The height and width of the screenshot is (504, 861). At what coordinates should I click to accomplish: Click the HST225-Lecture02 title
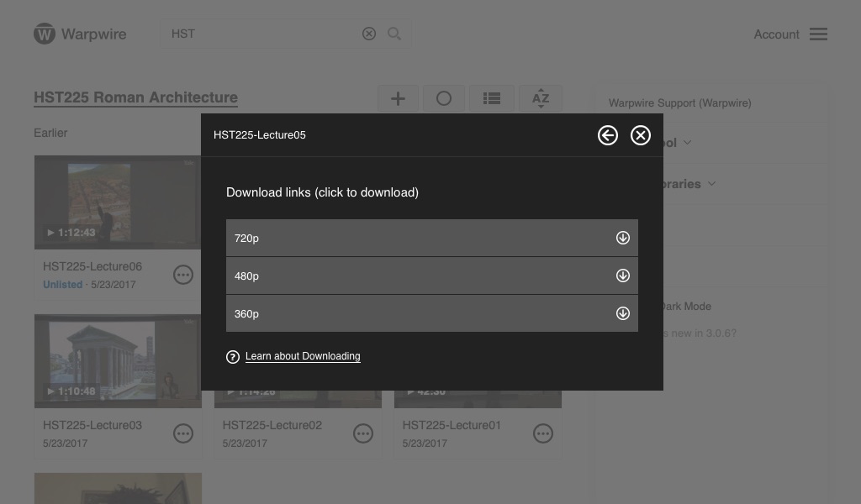point(272,425)
